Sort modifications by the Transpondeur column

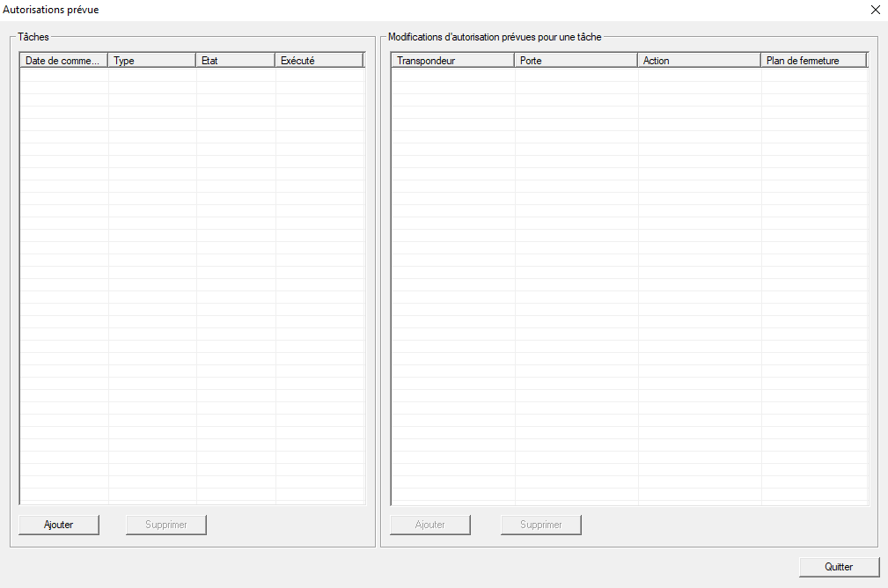[452, 61]
